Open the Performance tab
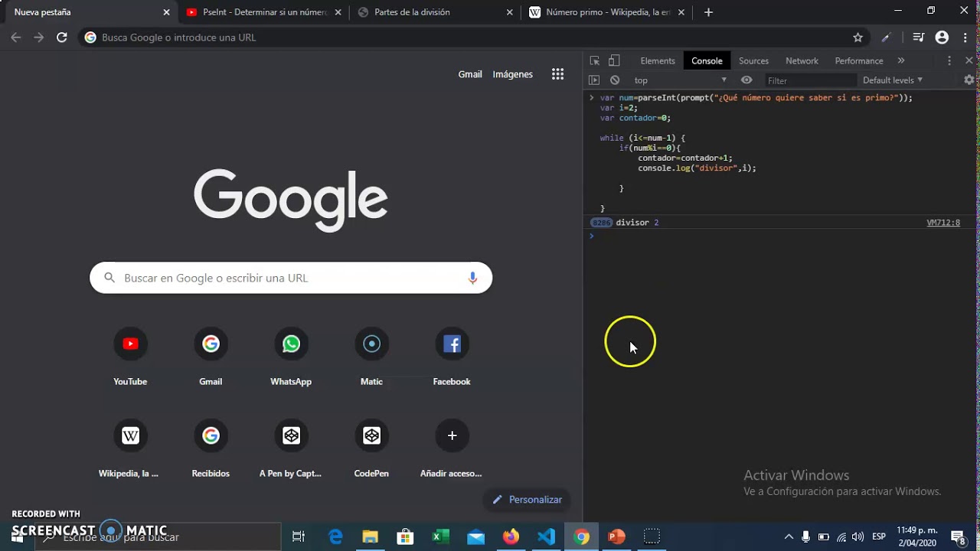This screenshot has height=551, width=980. [858, 60]
